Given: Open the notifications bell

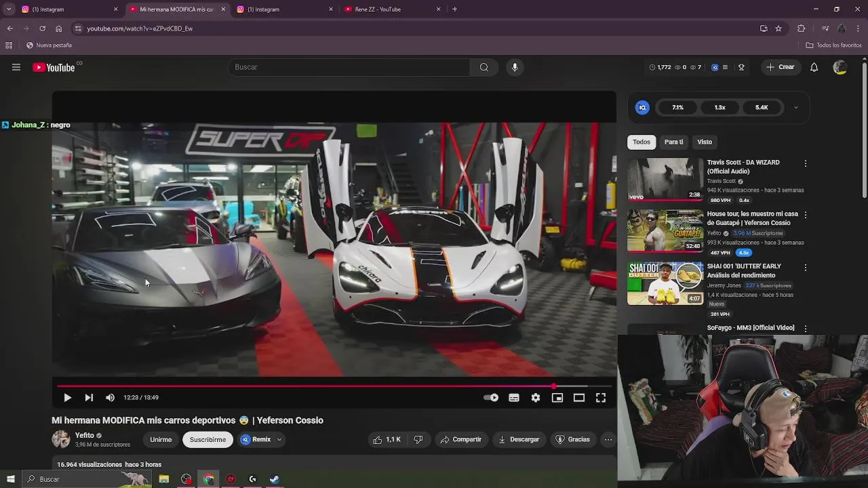Looking at the screenshot, I should 814,67.
